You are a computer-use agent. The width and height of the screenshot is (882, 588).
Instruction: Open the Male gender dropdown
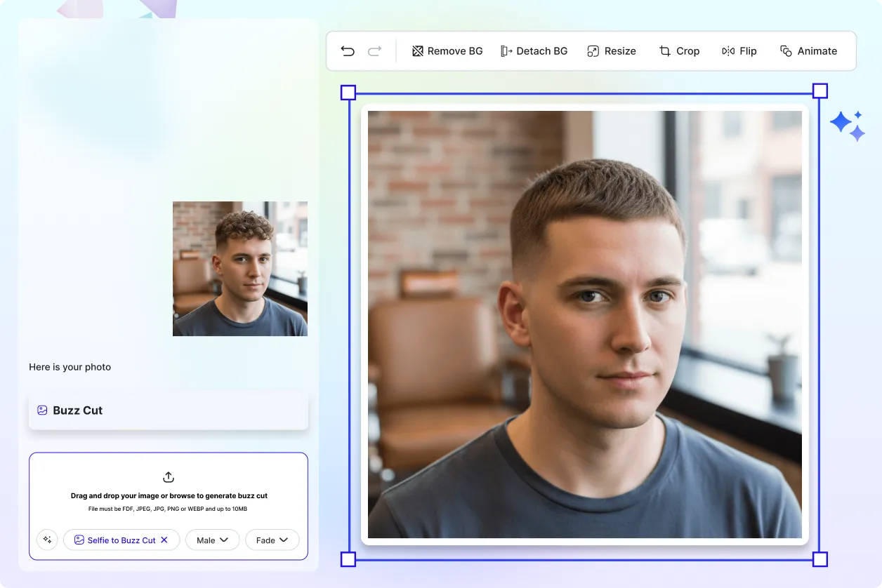[x=212, y=540]
